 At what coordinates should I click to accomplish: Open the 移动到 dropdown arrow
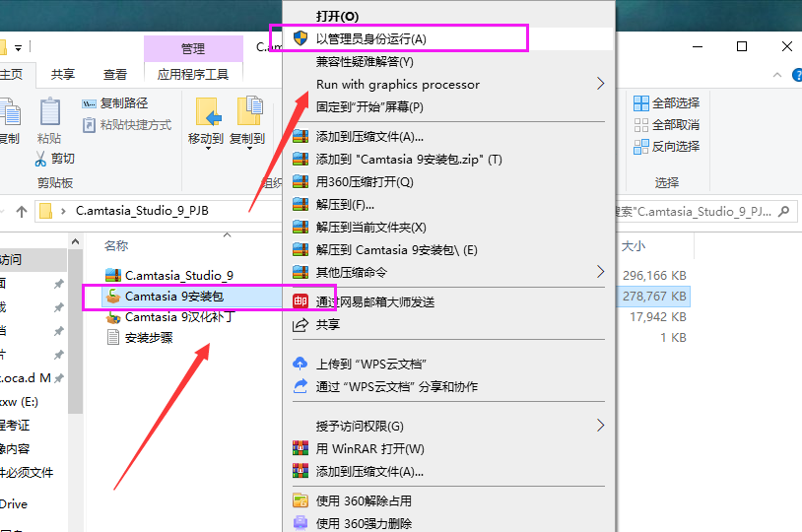click(208, 149)
